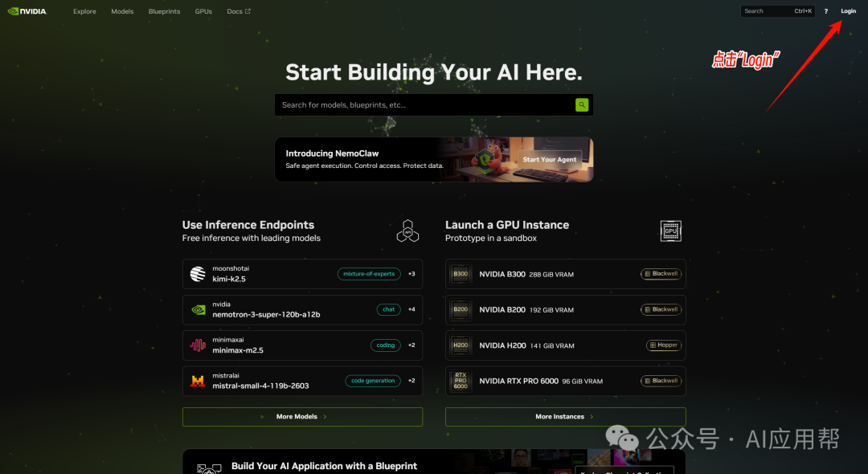Expand the +2 tags on mistral-small row

tap(411, 381)
